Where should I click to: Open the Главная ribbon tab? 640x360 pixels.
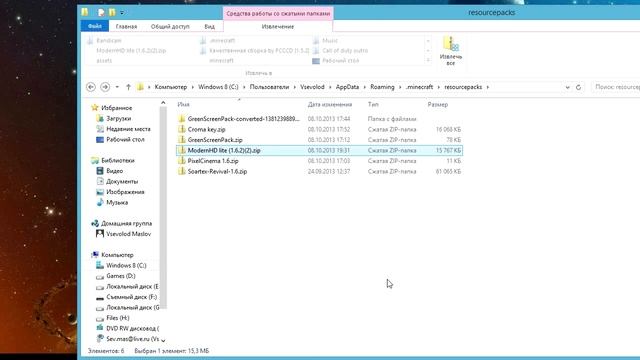(126, 26)
